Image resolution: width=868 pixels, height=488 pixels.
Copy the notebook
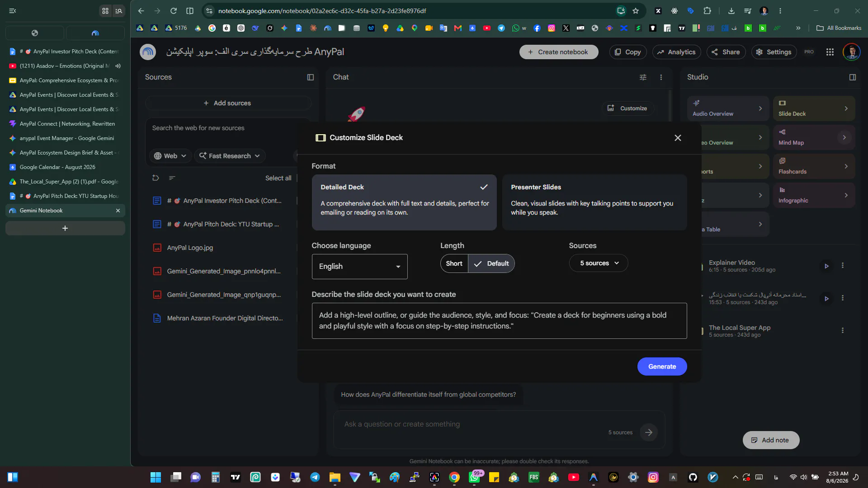tap(628, 52)
